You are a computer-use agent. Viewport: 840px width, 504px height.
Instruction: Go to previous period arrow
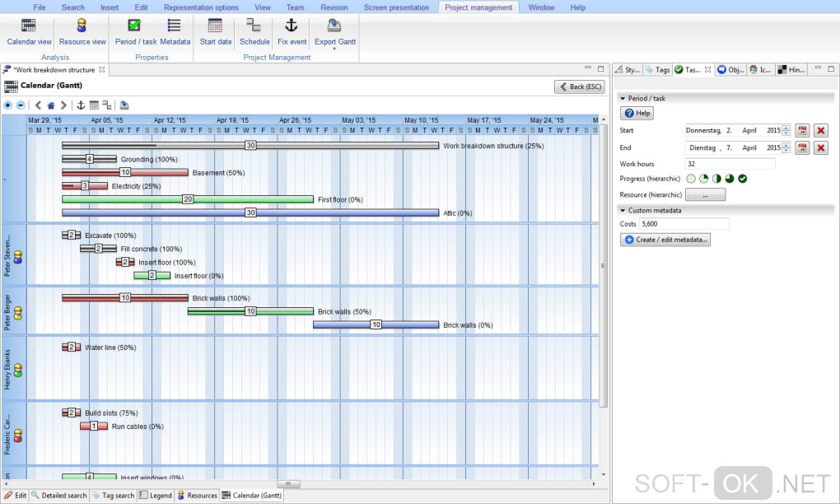pyautogui.click(x=38, y=105)
